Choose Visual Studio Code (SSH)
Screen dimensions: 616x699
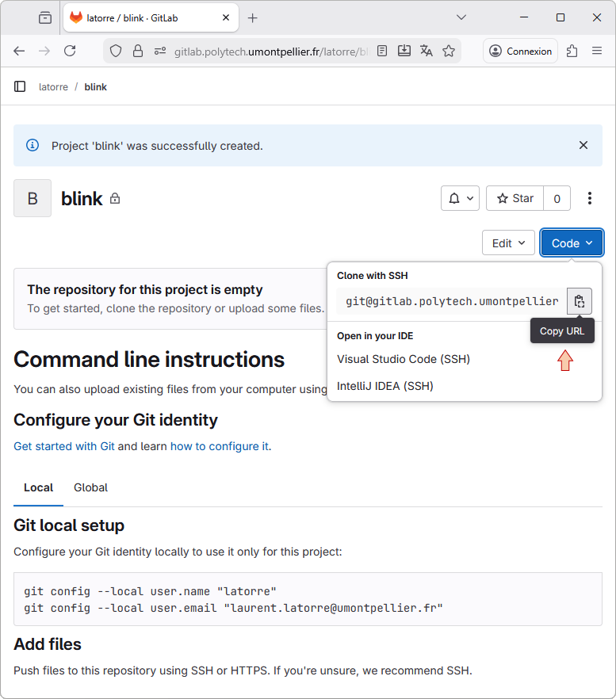(404, 359)
